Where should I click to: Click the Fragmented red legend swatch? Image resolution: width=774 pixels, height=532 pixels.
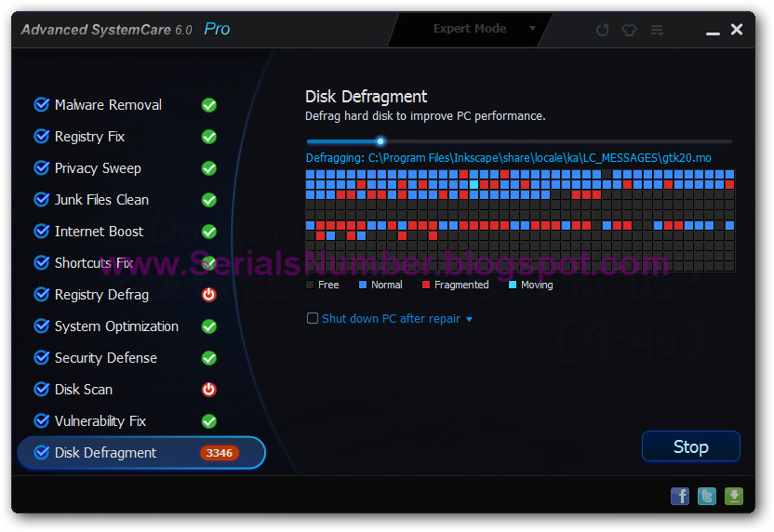[425, 285]
